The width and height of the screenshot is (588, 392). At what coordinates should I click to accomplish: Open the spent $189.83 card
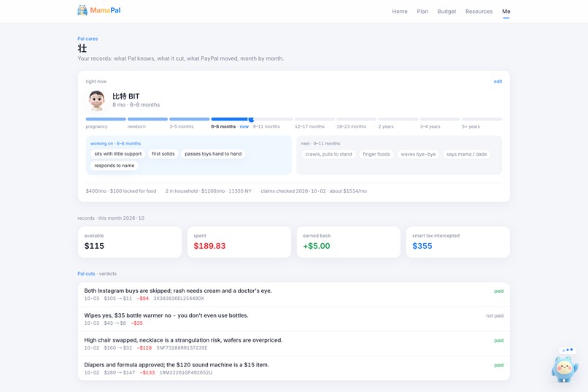point(239,242)
